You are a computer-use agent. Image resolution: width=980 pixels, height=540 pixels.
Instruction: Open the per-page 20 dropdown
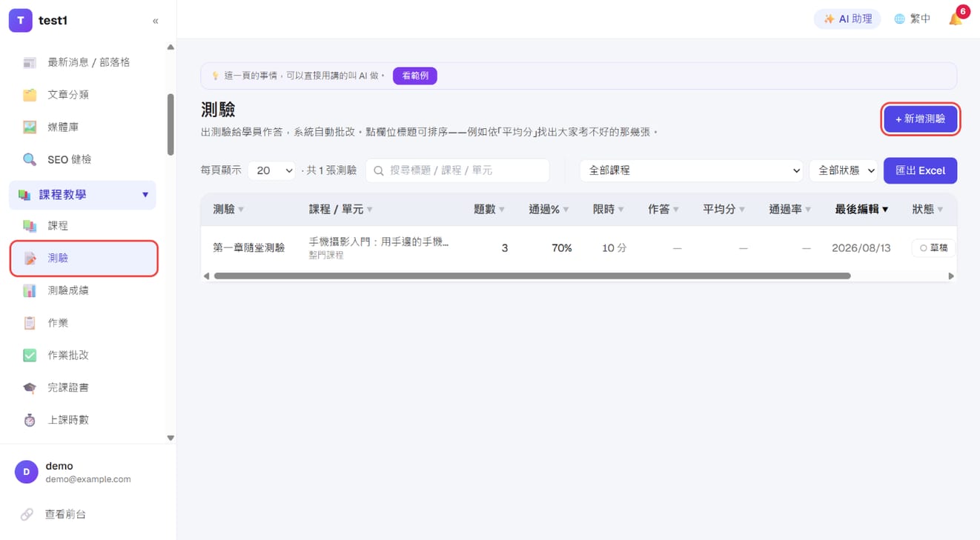[271, 170]
